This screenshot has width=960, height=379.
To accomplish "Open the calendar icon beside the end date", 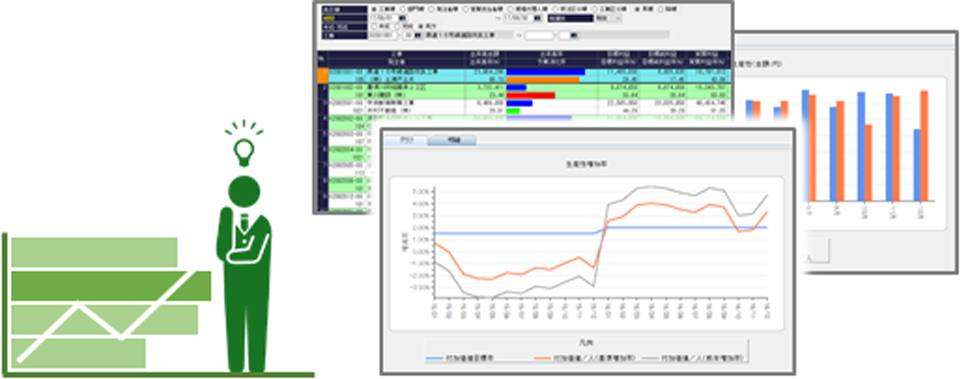I will pos(537,18).
